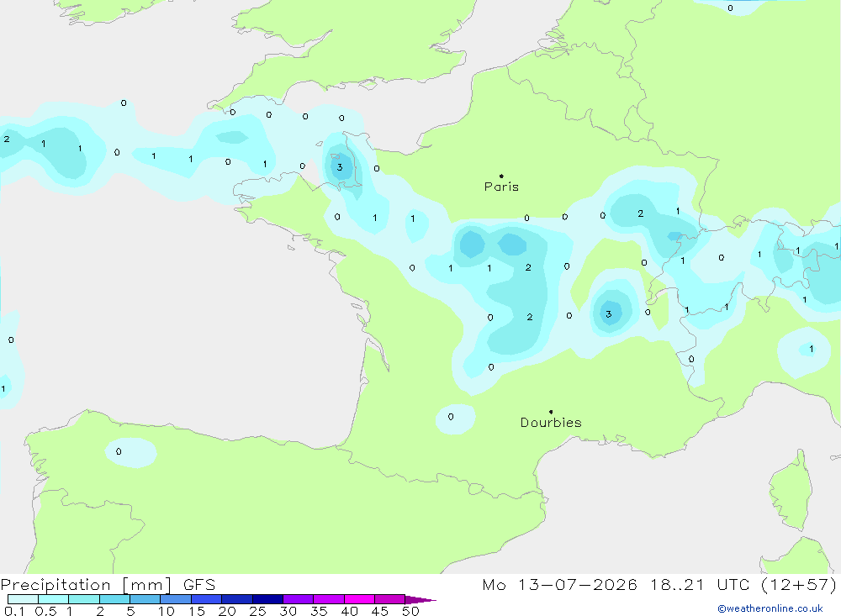Open the weatheronline.co.uk copyright link

tap(770, 608)
